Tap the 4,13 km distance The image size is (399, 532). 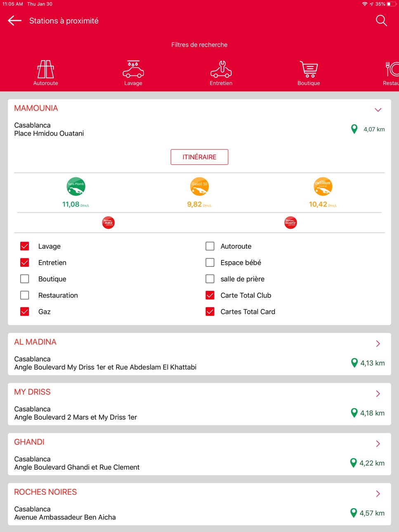(373, 363)
